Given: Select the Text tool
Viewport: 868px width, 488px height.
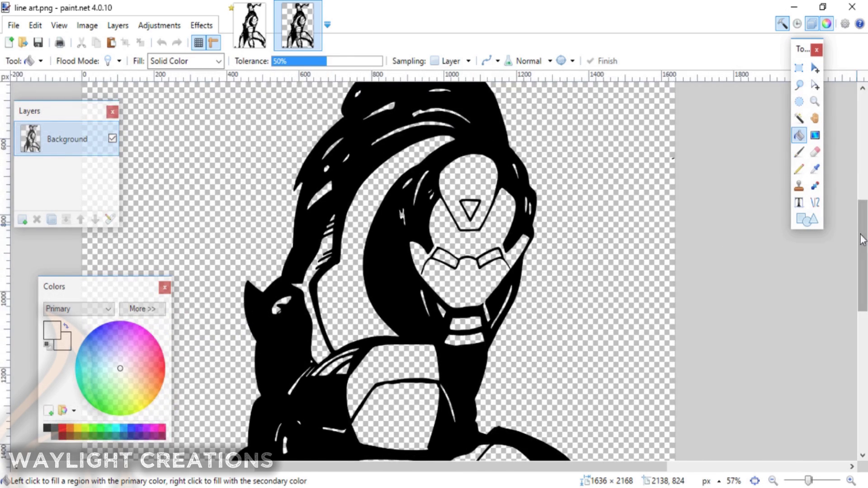Looking at the screenshot, I should pos(799,202).
